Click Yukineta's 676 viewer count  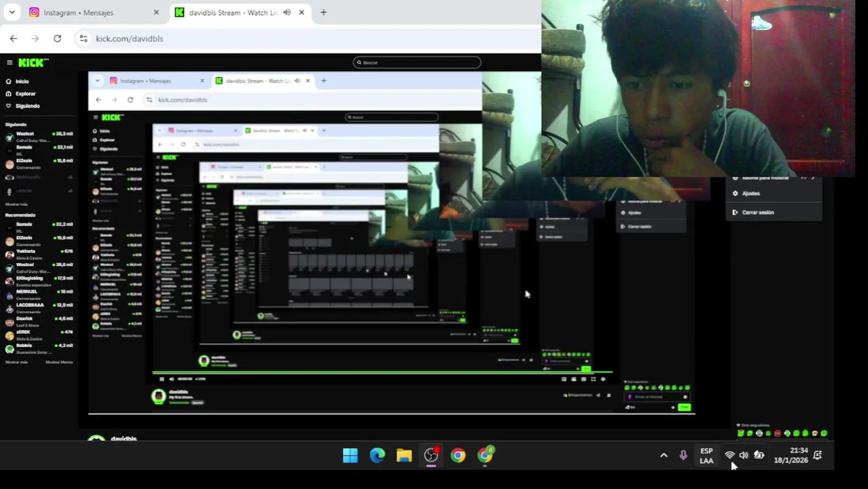tap(68, 251)
